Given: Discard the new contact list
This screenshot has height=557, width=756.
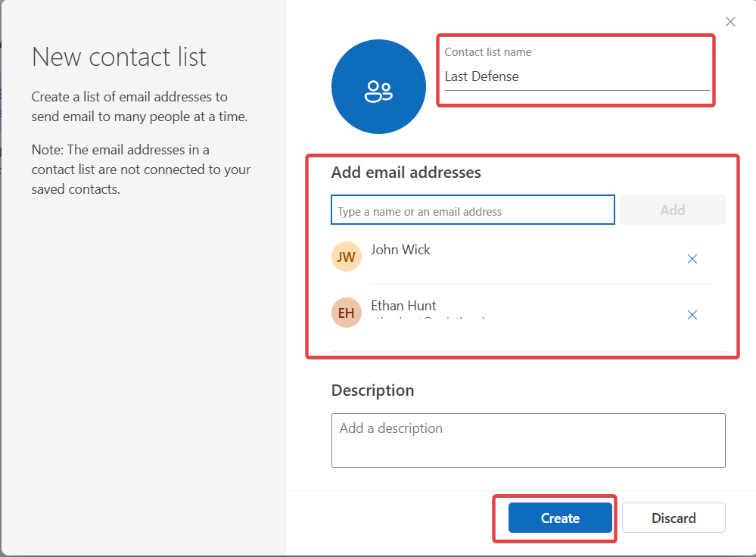Looking at the screenshot, I should point(674,518).
